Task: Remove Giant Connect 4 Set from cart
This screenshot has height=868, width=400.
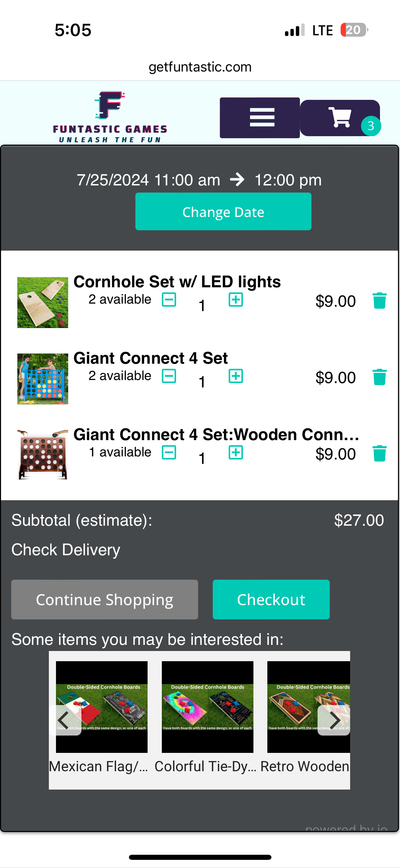Action: pyautogui.click(x=379, y=377)
